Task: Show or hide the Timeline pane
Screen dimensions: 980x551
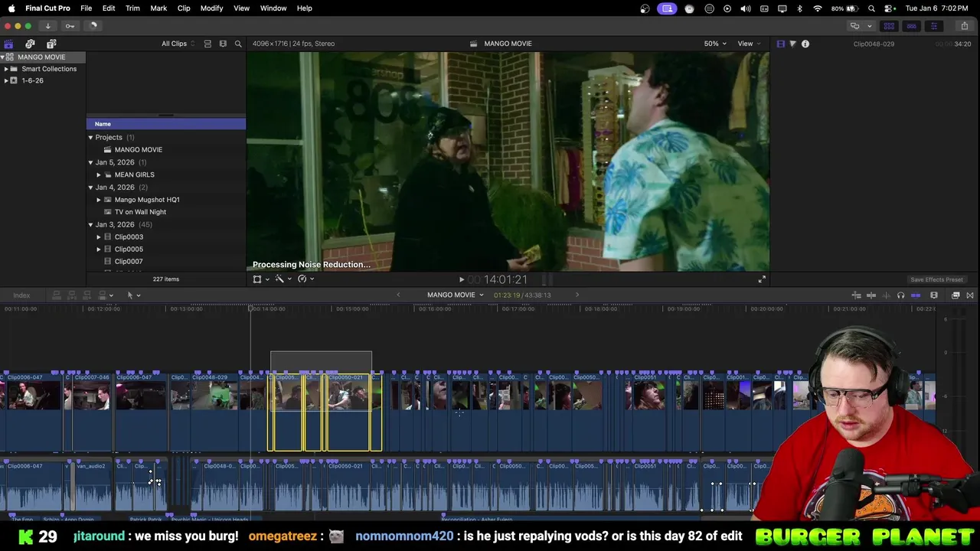Action: pyautogui.click(x=911, y=26)
